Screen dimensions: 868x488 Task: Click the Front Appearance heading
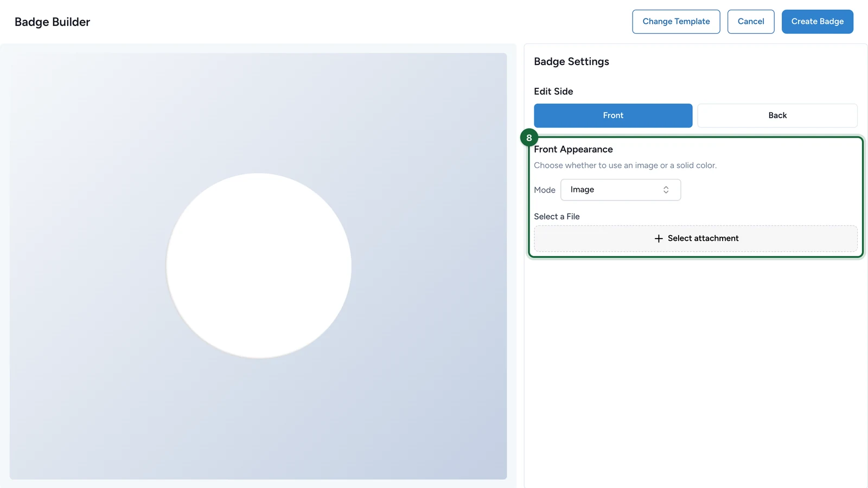[573, 150]
